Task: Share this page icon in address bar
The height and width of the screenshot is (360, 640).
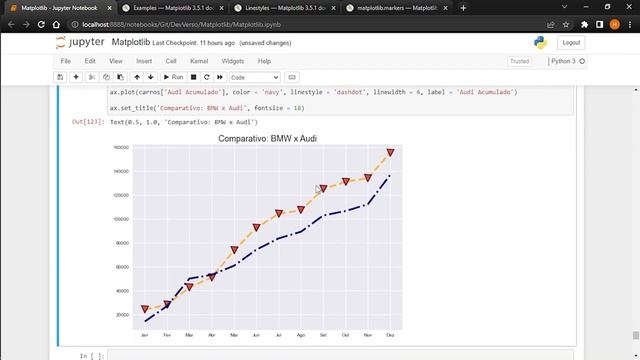Action: click(551, 24)
